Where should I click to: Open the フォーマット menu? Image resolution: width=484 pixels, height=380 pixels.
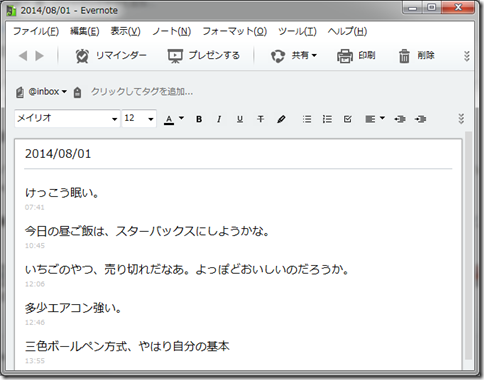point(235,31)
